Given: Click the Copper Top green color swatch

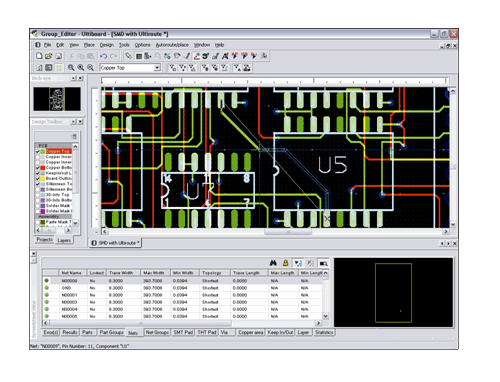Looking at the screenshot, I should [x=43, y=151].
